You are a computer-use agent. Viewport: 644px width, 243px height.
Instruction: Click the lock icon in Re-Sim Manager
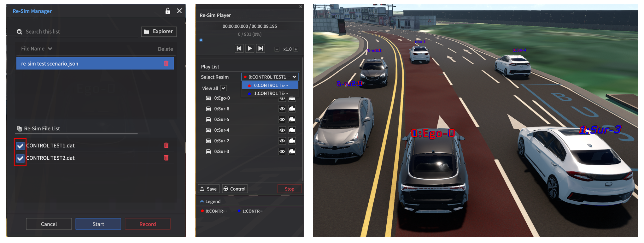(x=168, y=11)
